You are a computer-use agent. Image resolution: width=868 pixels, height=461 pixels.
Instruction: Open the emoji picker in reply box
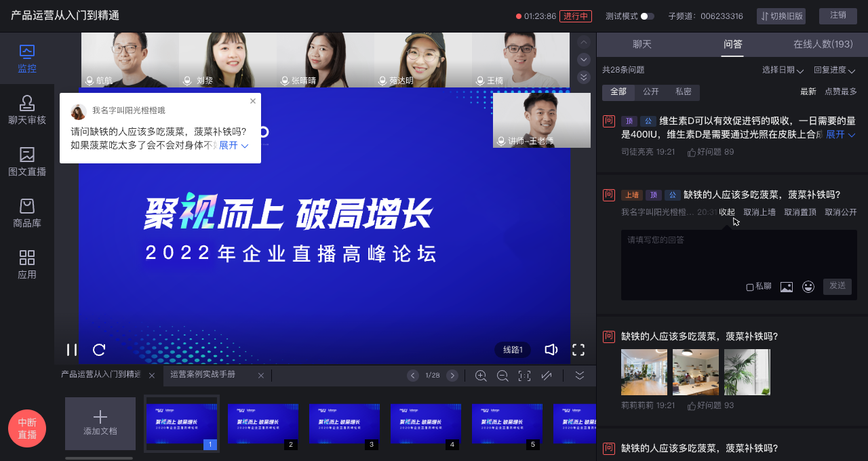tap(808, 287)
